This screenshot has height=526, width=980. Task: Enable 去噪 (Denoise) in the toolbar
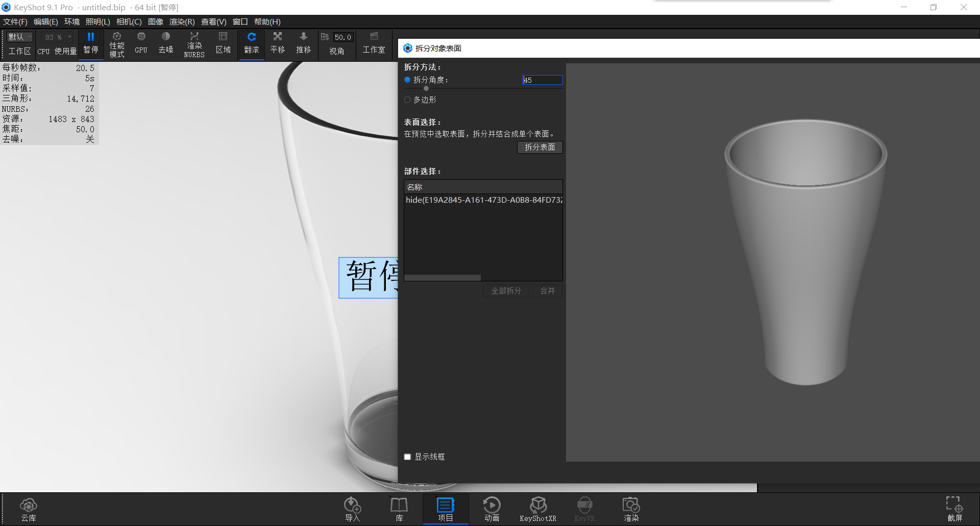pyautogui.click(x=165, y=44)
